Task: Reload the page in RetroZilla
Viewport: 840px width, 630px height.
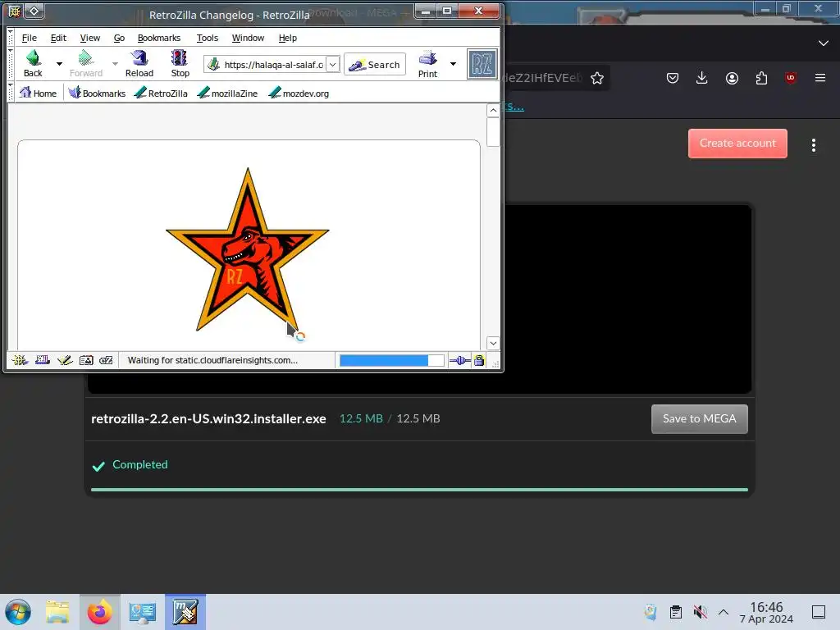Action: pyautogui.click(x=139, y=64)
